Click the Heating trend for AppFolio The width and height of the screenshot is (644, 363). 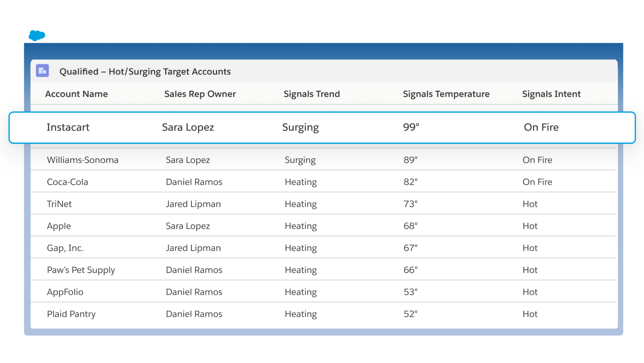(301, 292)
